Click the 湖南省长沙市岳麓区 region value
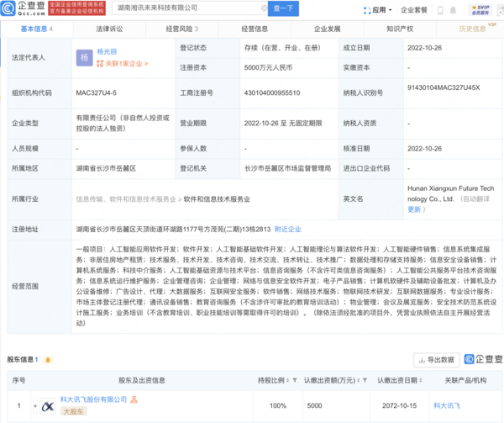504x423 pixels. (106, 168)
